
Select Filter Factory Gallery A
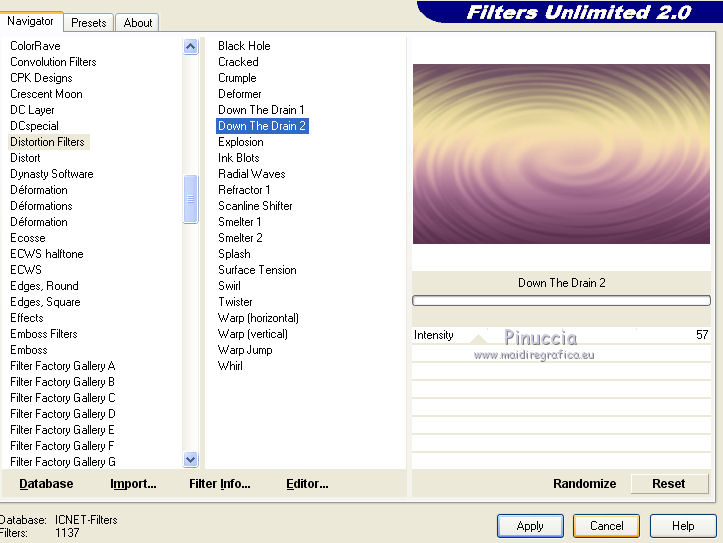click(x=63, y=366)
